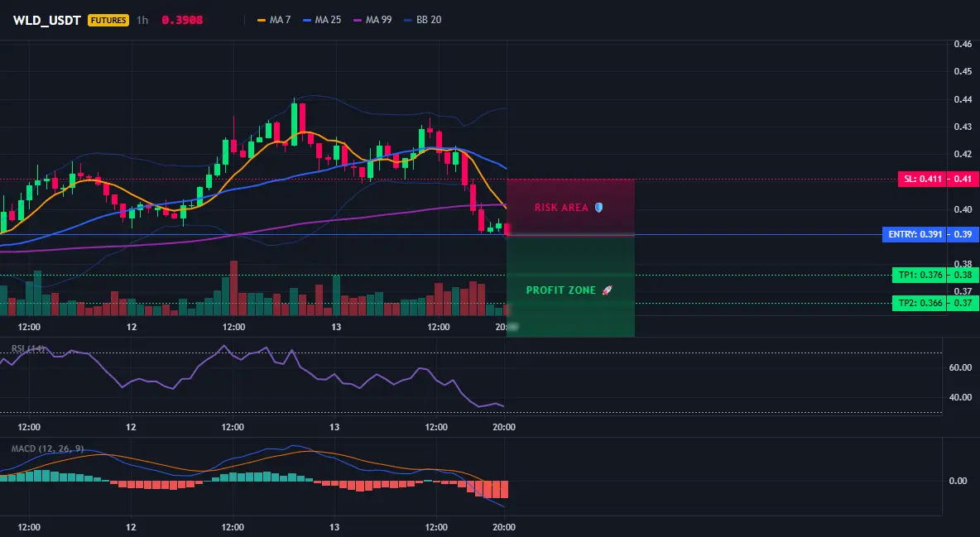This screenshot has height=537, width=980.
Task: Click the 0.42 price axis value
Action: (x=963, y=154)
